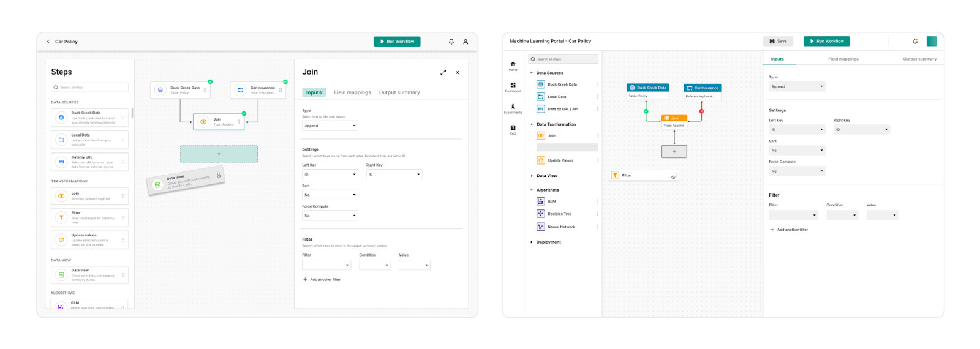Select Data view step card in Steps list

tap(90, 275)
